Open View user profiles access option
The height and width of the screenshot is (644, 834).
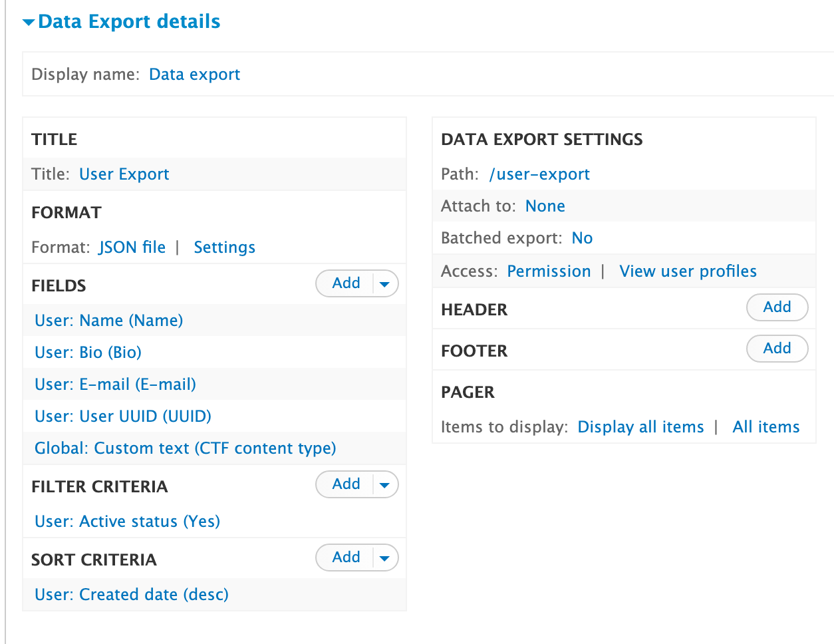point(688,271)
